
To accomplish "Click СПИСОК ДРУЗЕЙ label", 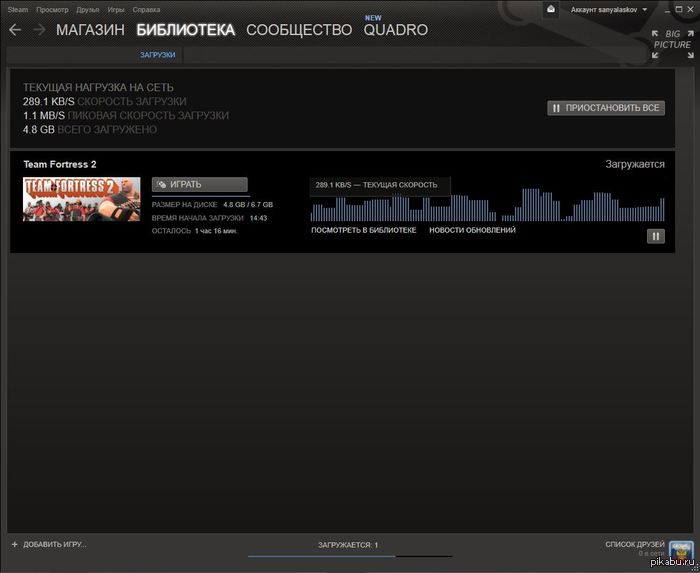I will pyautogui.click(x=635, y=544).
